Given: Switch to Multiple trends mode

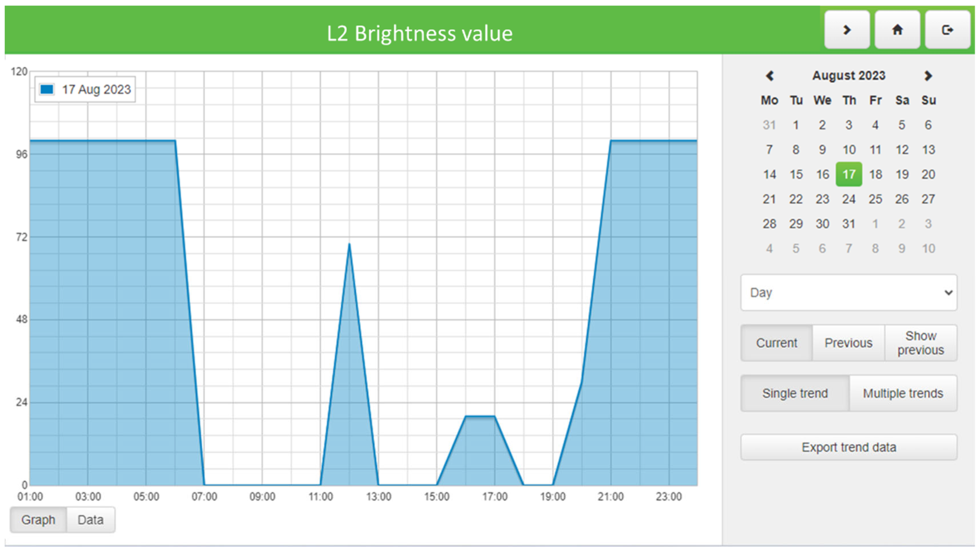Looking at the screenshot, I should [903, 393].
